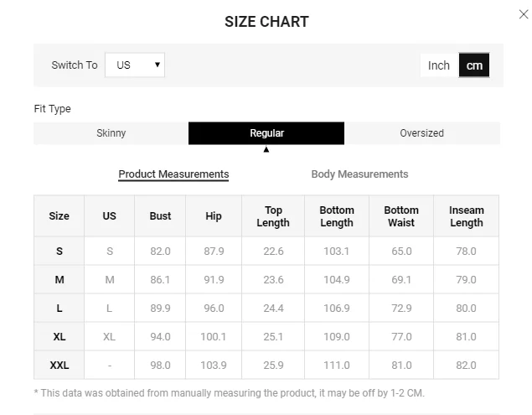Select the size M row label

[59, 279]
